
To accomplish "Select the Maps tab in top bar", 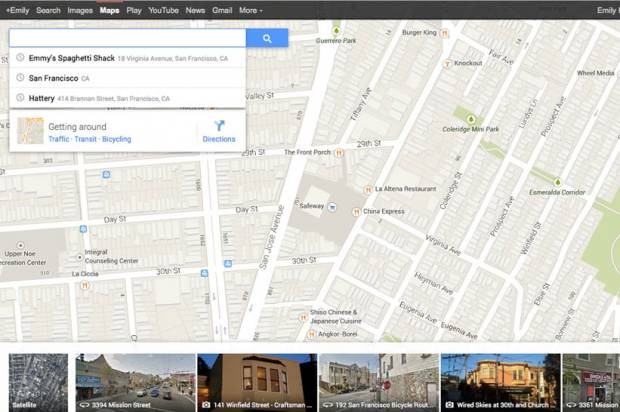I will (x=110, y=11).
